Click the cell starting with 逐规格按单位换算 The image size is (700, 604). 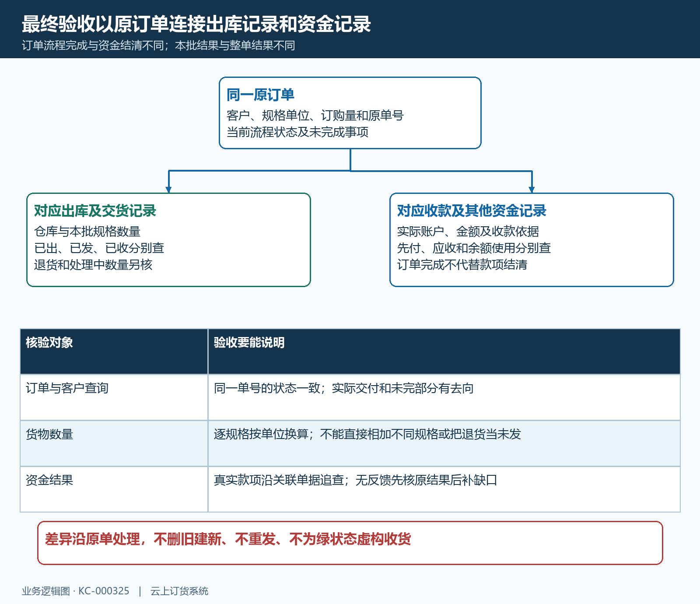tap(444, 443)
